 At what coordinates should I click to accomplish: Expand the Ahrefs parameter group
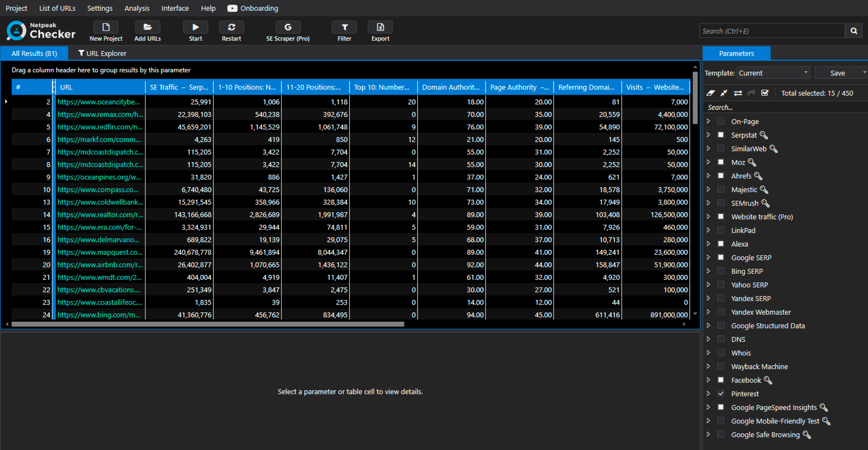(x=708, y=176)
